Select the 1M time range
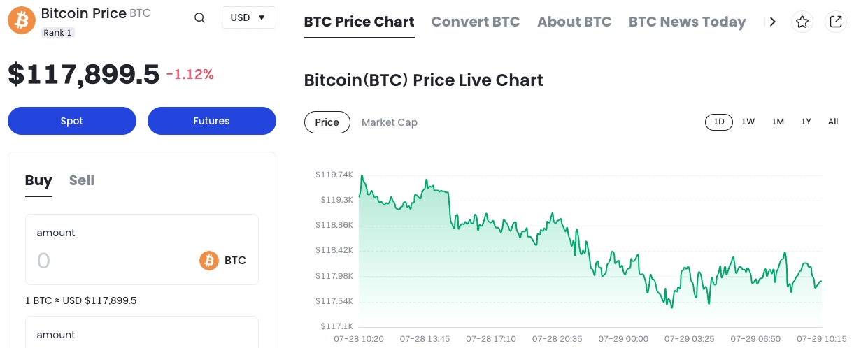 [778, 122]
